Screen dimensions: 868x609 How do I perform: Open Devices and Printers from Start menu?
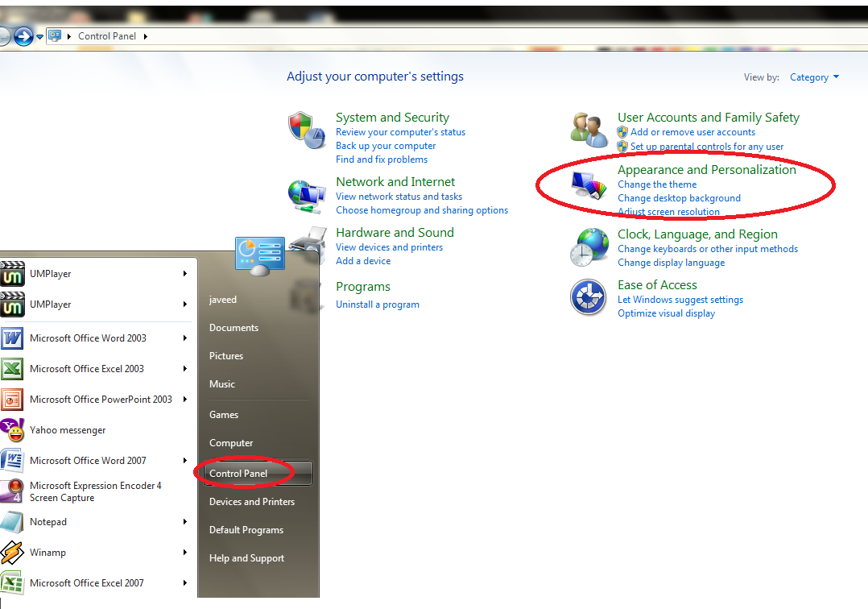252,502
